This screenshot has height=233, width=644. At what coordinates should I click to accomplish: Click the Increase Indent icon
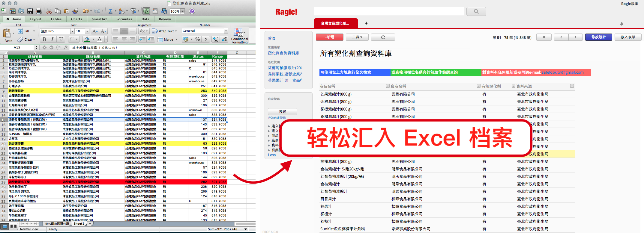(x=151, y=39)
